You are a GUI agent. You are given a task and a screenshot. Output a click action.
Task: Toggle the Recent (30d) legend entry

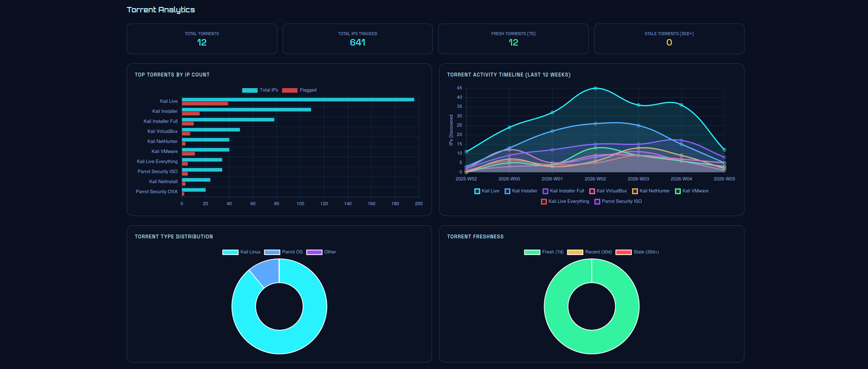pos(576,252)
